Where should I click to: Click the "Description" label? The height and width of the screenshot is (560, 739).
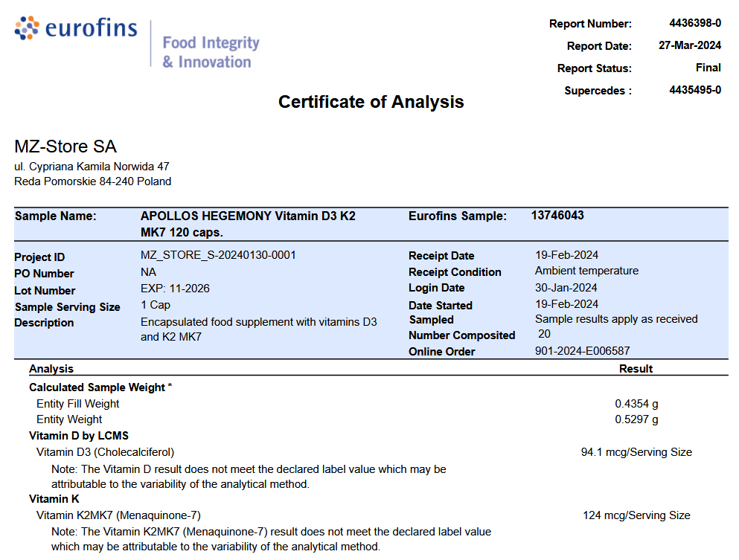tap(45, 323)
